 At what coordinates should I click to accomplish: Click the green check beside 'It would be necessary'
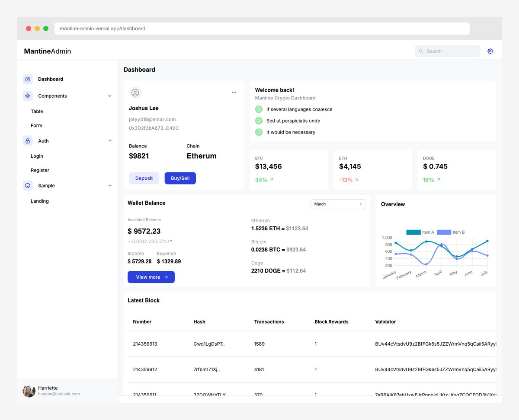[259, 132]
